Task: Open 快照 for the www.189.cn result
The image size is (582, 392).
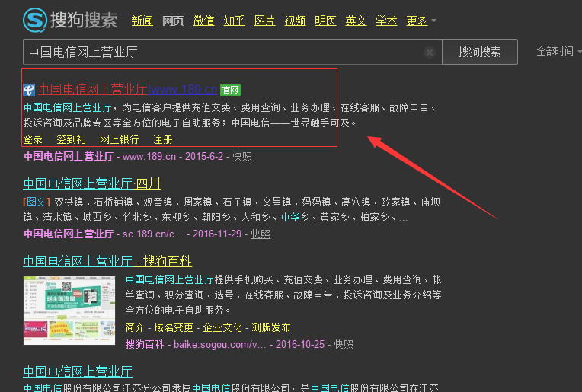Action: pos(242,157)
